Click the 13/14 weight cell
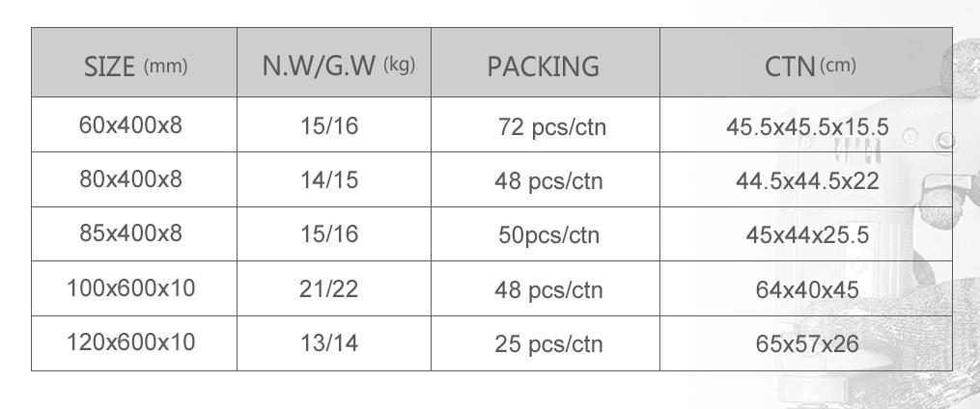 pos(334,342)
